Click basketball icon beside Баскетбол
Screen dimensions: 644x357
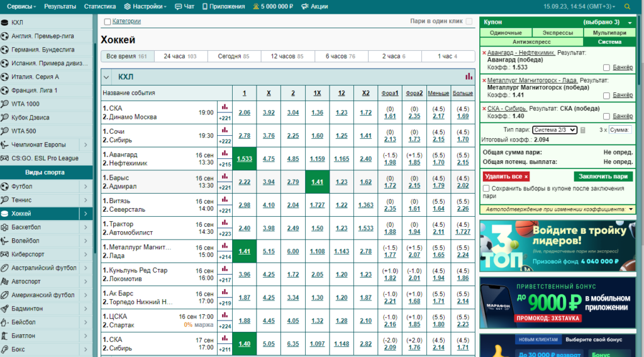[x=4, y=227]
